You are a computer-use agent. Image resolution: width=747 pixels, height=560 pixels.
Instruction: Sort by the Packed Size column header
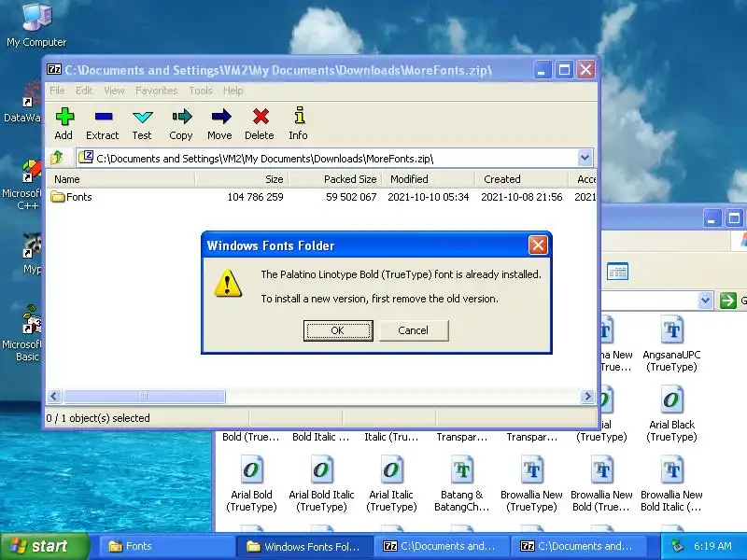tap(335, 179)
